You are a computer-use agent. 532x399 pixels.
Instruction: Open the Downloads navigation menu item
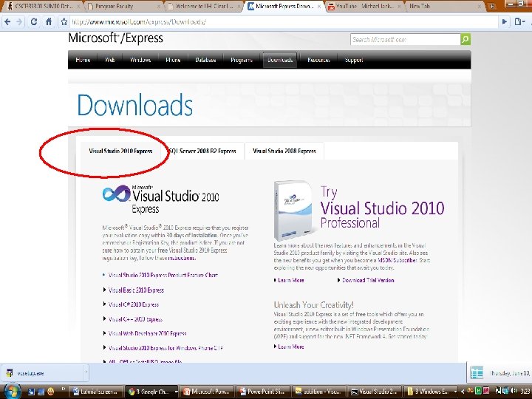pos(280,60)
